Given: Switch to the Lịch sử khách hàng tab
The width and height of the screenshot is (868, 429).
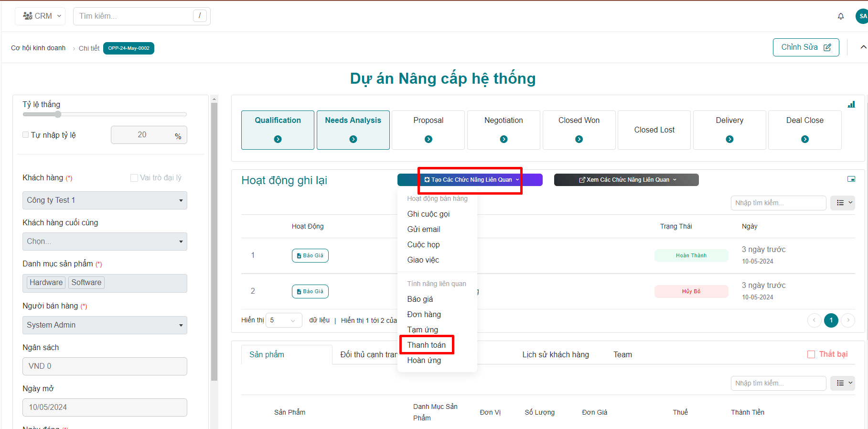Looking at the screenshot, I should (555, 354).
